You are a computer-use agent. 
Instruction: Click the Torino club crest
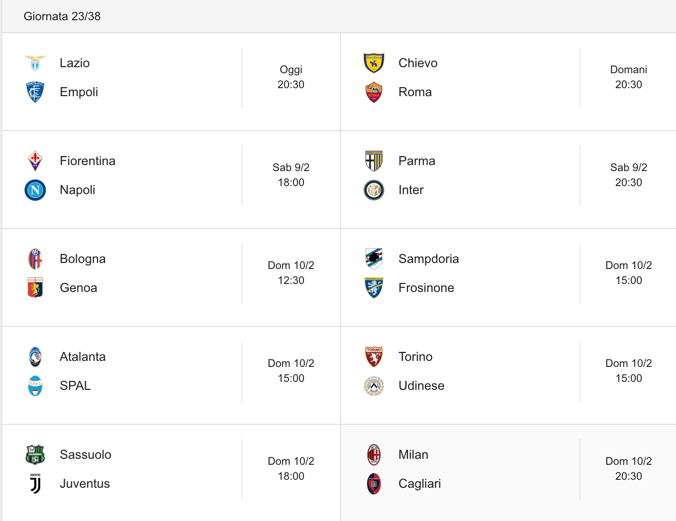[374, 357]
